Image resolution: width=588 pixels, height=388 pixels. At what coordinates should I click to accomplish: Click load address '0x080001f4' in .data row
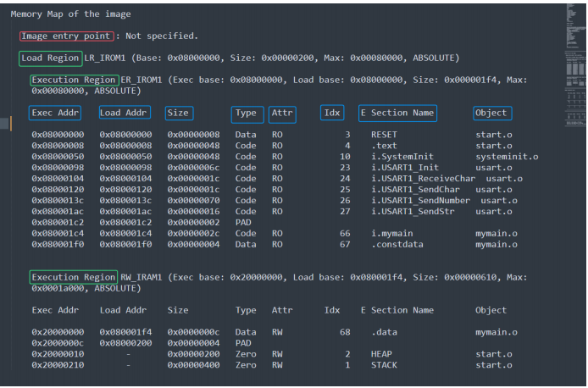pyautogui.click(x=125, y=332)
